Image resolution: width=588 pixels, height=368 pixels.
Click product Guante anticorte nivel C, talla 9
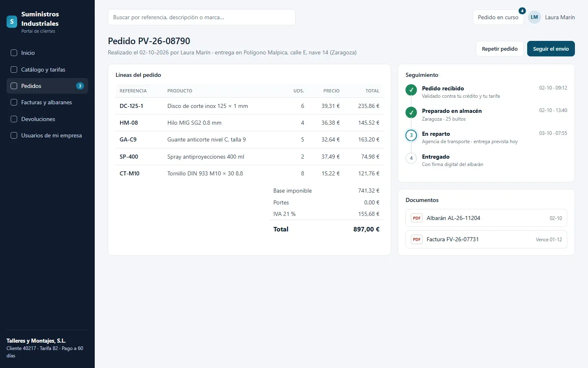pyautogui.click(x=207, y=139)
